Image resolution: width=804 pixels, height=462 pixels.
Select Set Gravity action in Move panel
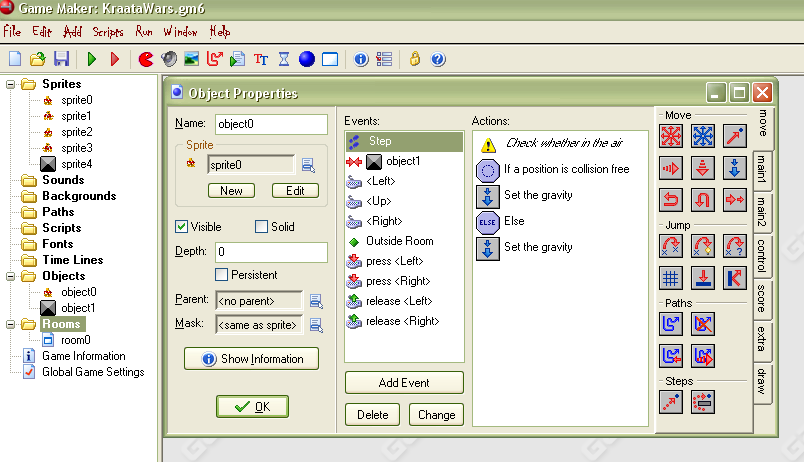(735, 168)
